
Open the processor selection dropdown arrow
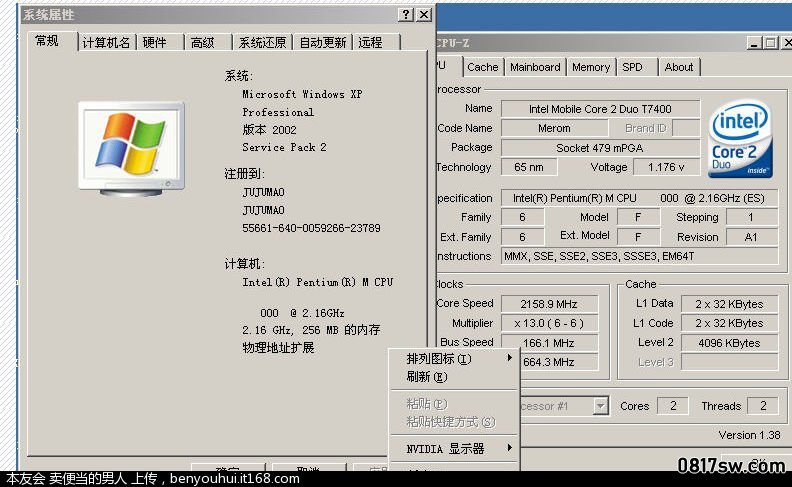coord(600,406)
